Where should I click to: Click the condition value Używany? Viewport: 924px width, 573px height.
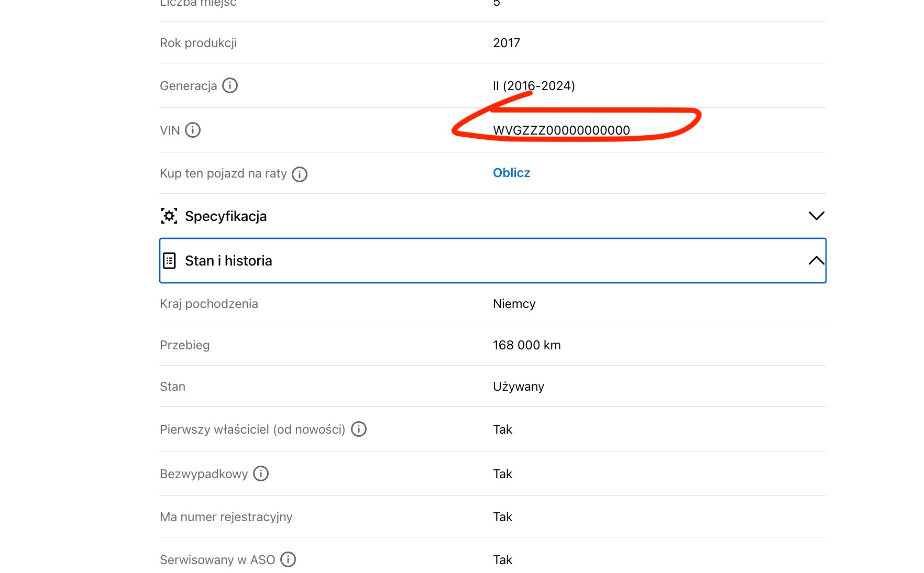[x=518, y=387]
